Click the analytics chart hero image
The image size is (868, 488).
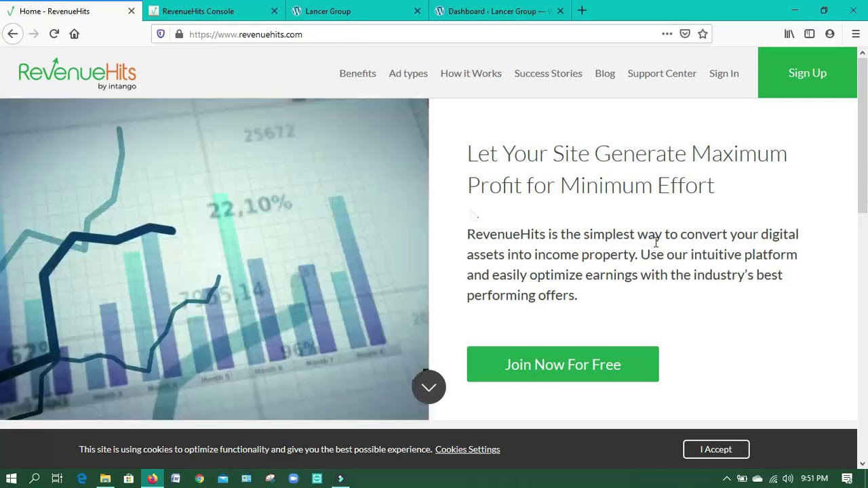(214, 259)
